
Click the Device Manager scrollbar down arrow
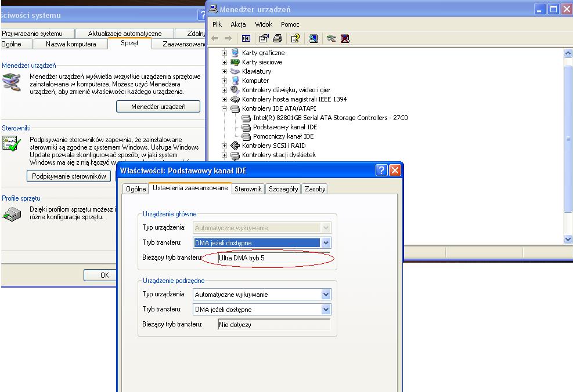point(568,239)
